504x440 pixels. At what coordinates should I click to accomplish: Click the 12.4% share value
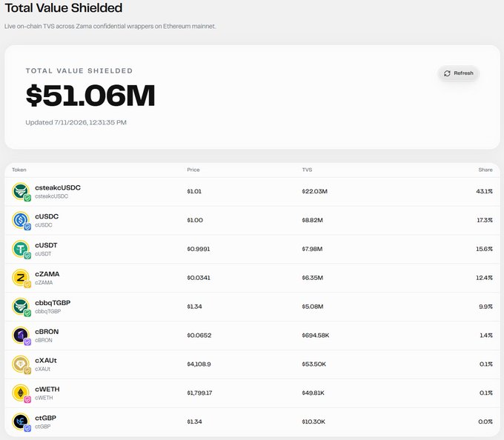point(485,278)
